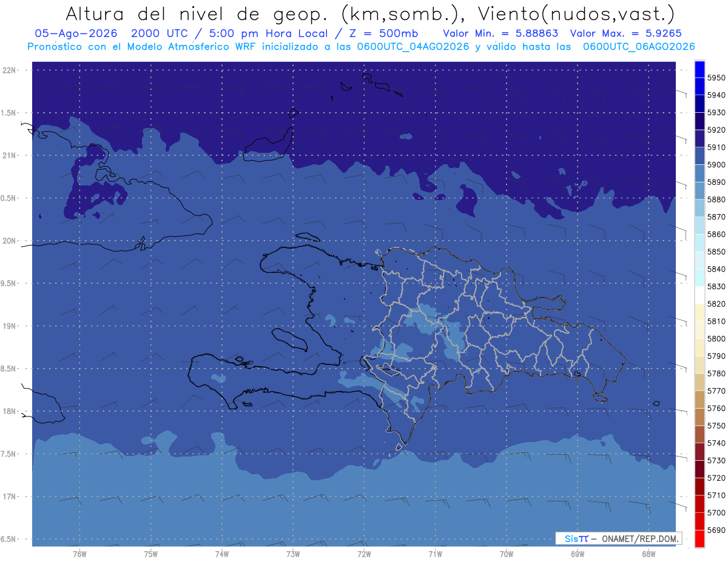
Task: Click the valid-until time '0600UTC_06AGO2026'
Action: (x=638, y=47)
